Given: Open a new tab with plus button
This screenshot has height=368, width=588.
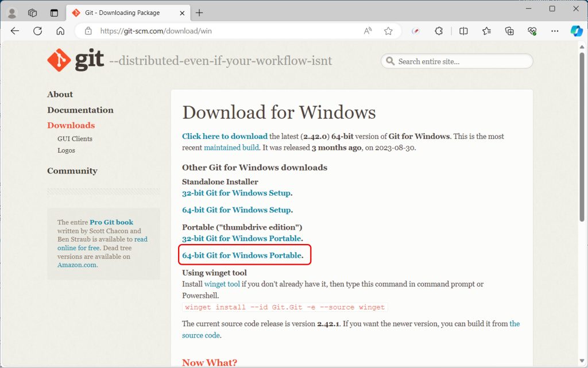Looking at the screenshot, I should [199, 13].
